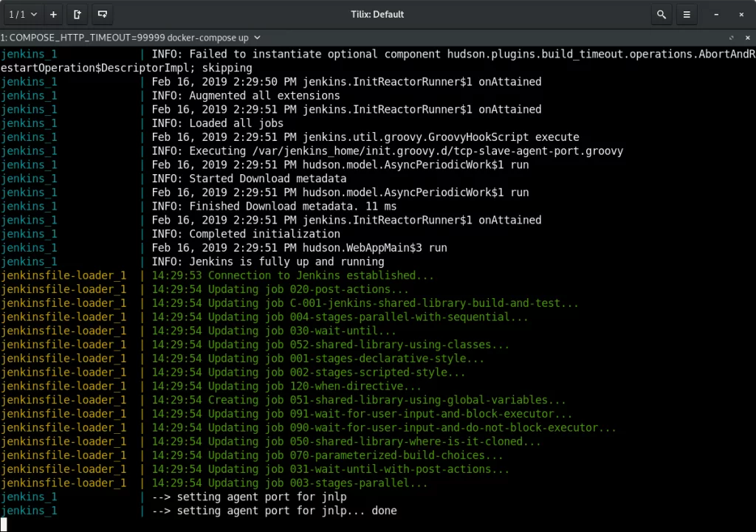756x532 pixels.
Task: Click line 'INFO: Completed initialization'
Action: [x=246, y=234]
